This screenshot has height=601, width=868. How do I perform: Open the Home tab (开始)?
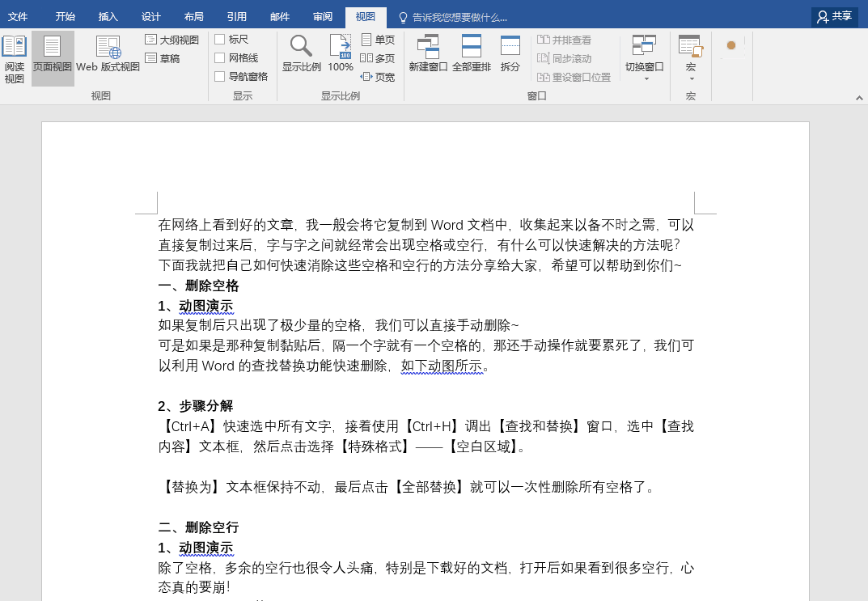point(66,17)
